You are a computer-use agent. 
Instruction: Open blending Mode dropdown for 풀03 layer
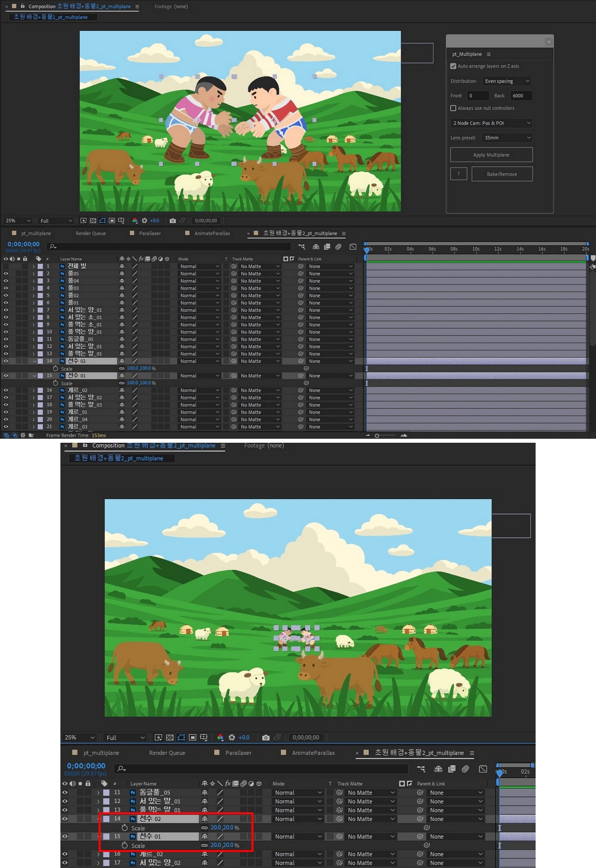(199, 288)
